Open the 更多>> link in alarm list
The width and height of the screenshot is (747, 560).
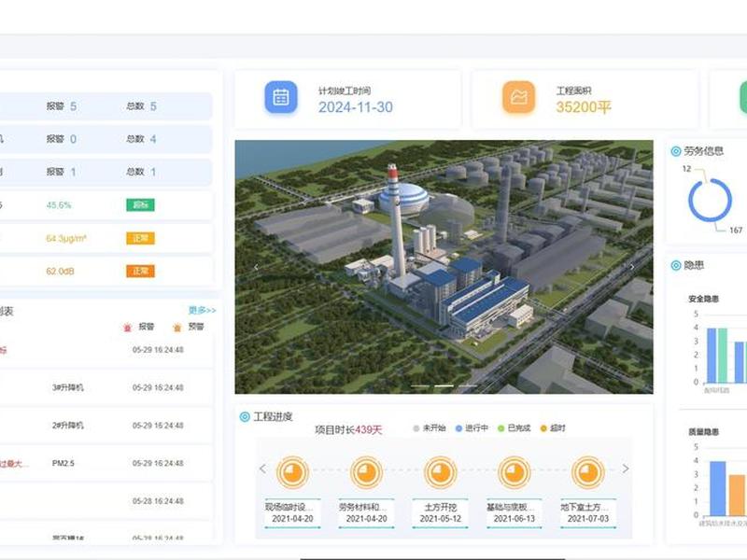pyautogui.click(x=202, y=311)
